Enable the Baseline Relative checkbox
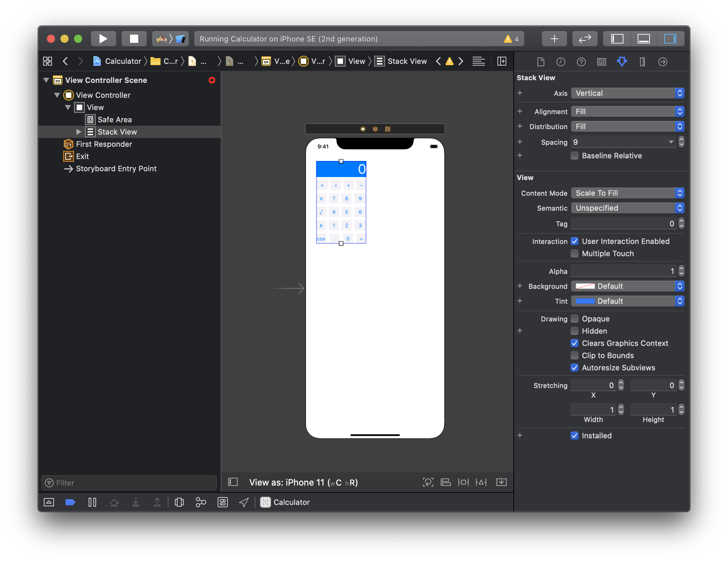The height and width of the screenshot is (562, 728). [575, 156]
